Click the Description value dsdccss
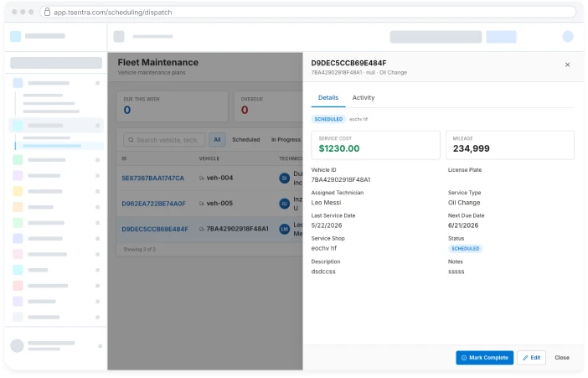Image resolution: width=588 pixels, height=378 pixels. (323, 272)
